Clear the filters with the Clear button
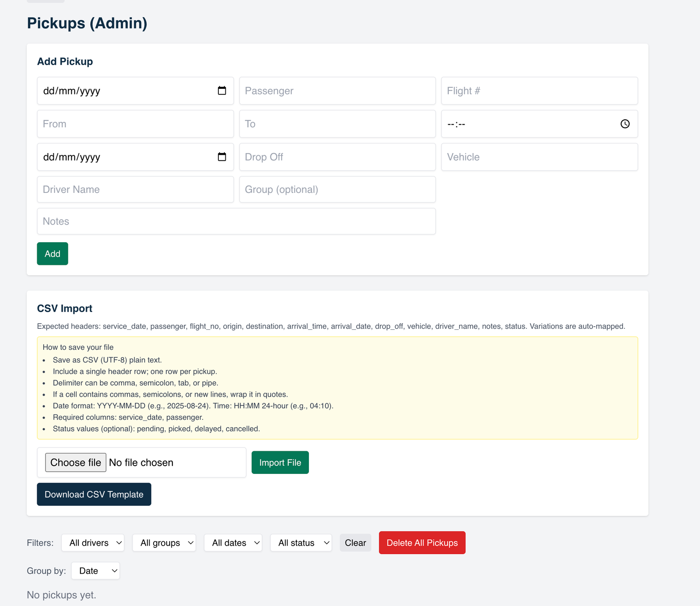 click(355, 543)
